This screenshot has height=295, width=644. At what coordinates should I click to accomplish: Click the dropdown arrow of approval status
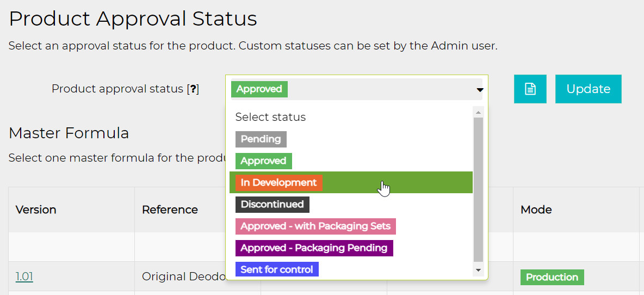pyautogui.click(x=479, y=90)
